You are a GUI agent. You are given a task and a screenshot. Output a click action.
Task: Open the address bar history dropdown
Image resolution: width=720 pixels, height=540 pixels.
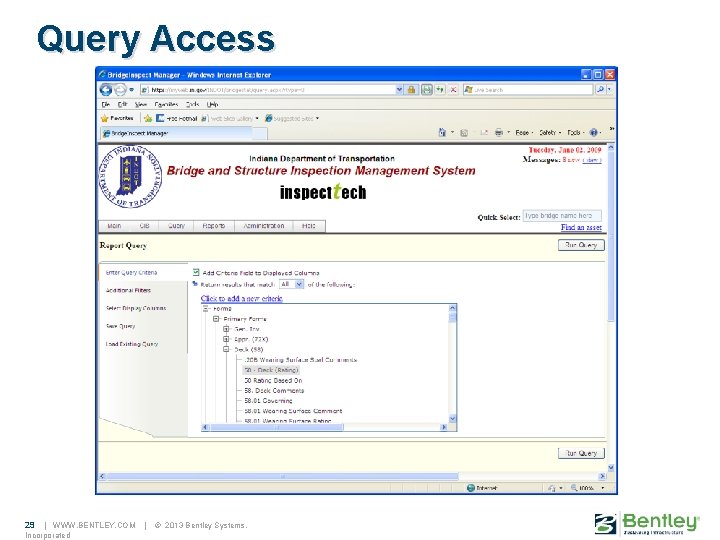click(399, 90)
